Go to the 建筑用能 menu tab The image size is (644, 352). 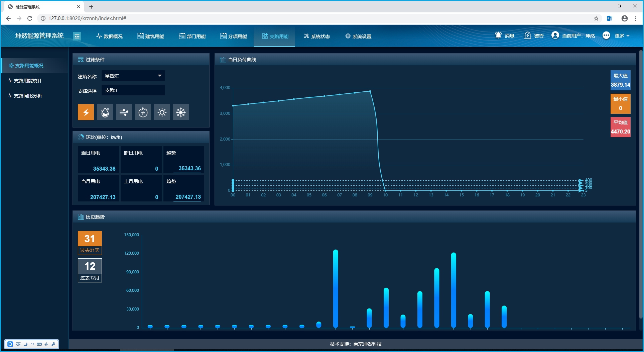click(x=151, y=36)
